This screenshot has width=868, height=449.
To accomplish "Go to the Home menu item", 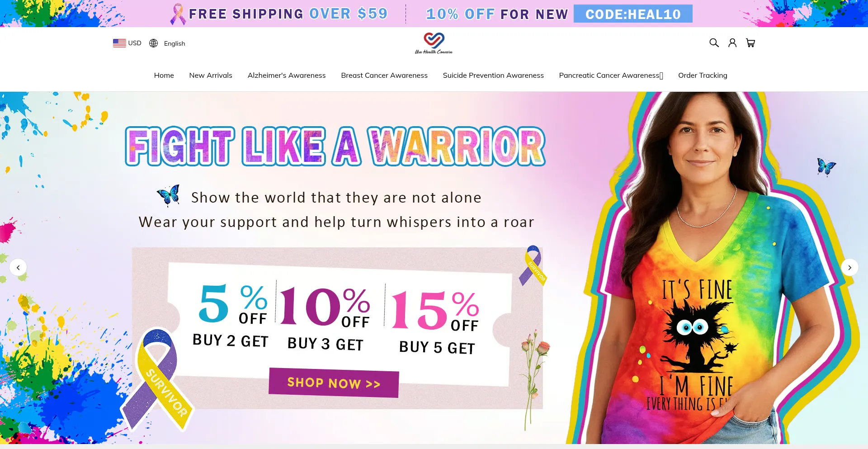I will click(x=164, y=76).
